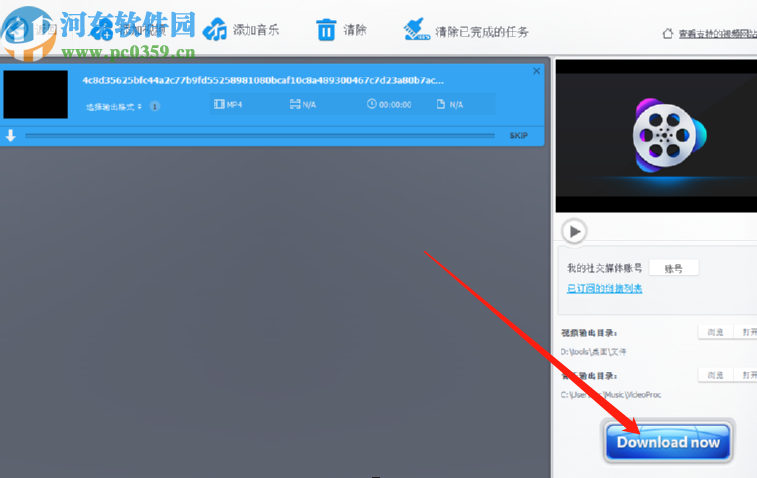Click the video preview area with film reel logo
This screenshot has width=757, height=478.
coord(656,136)
